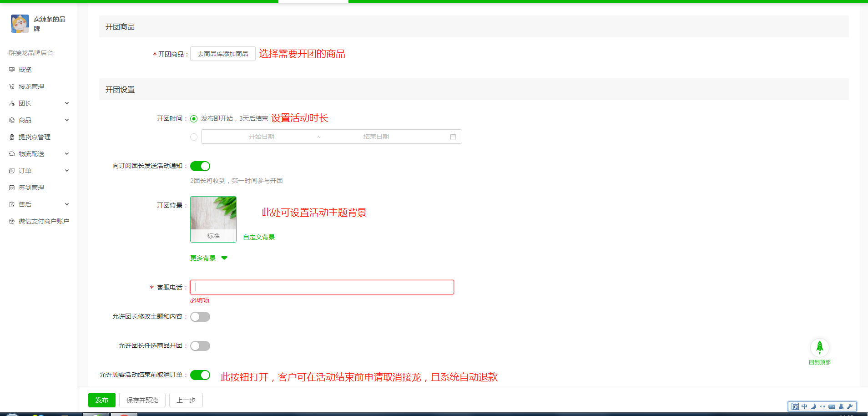Click the IME punctuation mode icon
Viewport: 868px width, 416px height.
point(823,406)
